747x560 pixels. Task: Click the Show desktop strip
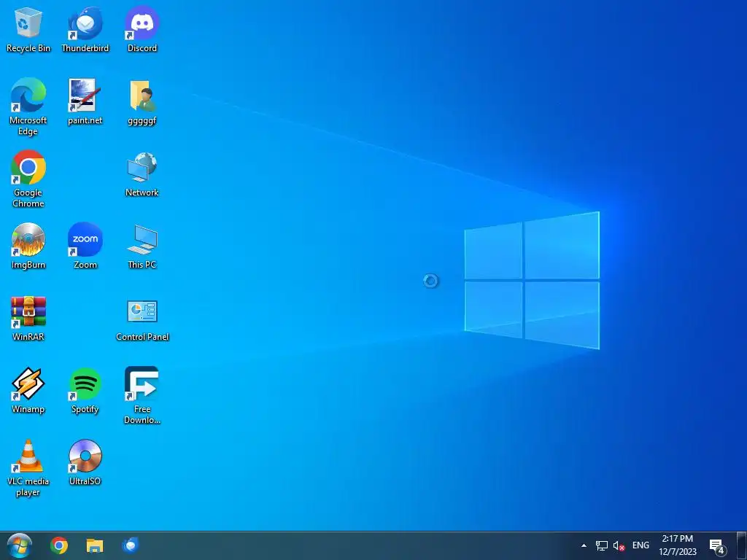pyautogui.click(x=741, y=545)
